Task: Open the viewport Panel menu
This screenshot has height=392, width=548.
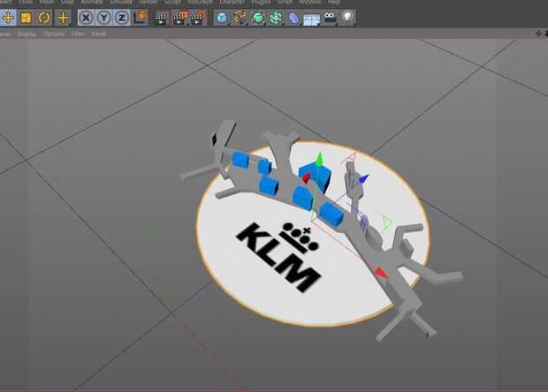Action: coord(99,34)
